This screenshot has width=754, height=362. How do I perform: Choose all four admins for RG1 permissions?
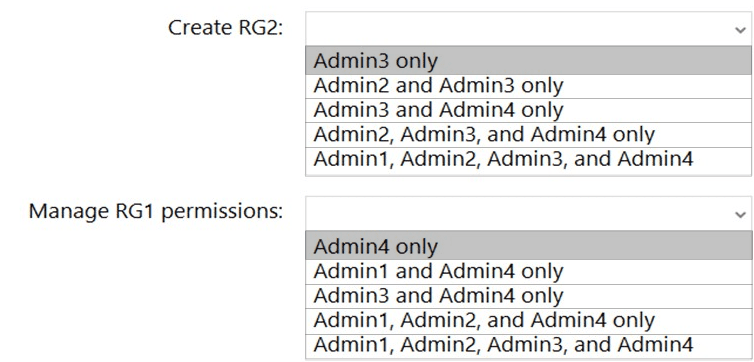coord(528,345)
